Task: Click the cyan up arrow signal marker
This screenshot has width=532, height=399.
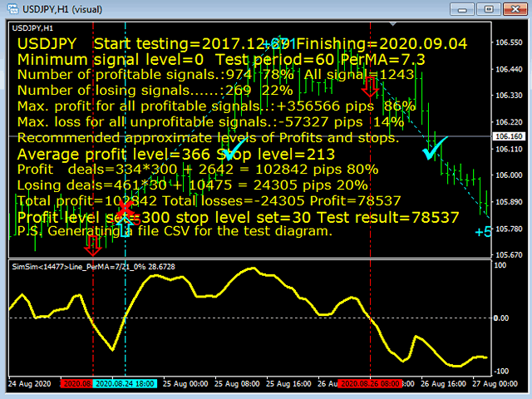Action: click(x=124, y=227)
